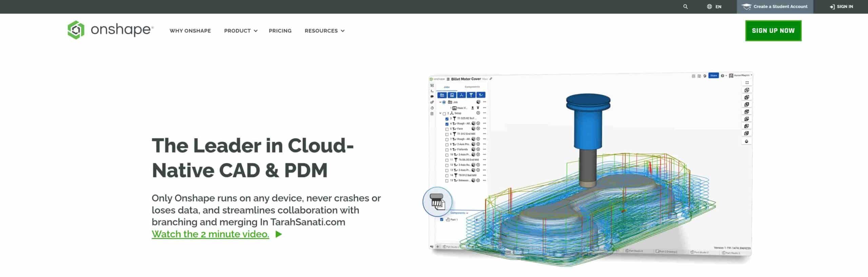Image resolution: width=868 pixels, height=277 pixels.
Task: Click the zoom-to-fit icon in view toolbar
Action: pyautogui.click(x=747, y=83)
